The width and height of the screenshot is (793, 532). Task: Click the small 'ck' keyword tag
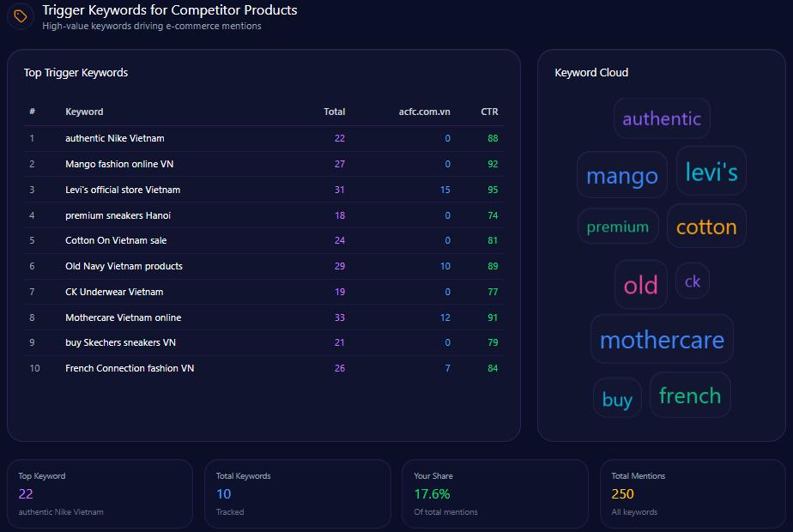click(693, 281)
